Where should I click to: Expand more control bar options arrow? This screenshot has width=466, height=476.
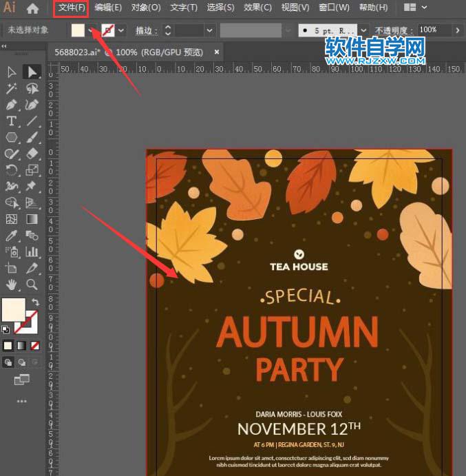[x=458, y=30]
